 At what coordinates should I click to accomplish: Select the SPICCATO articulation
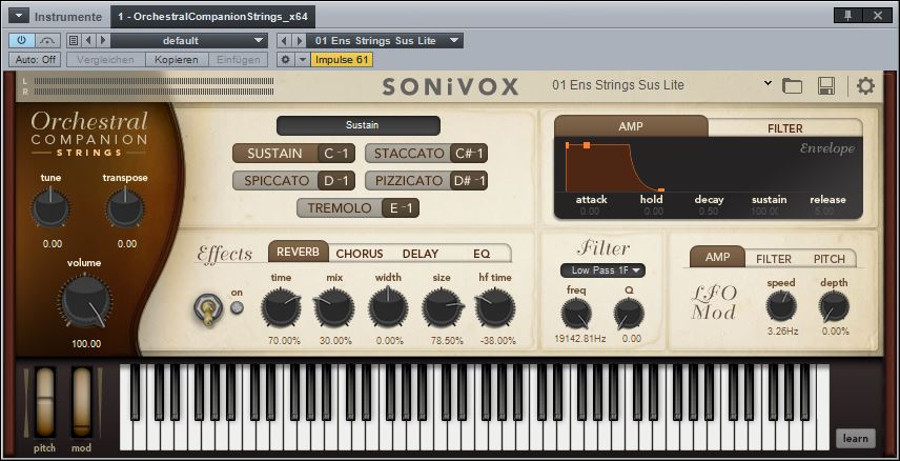click(x=276, y=180)
